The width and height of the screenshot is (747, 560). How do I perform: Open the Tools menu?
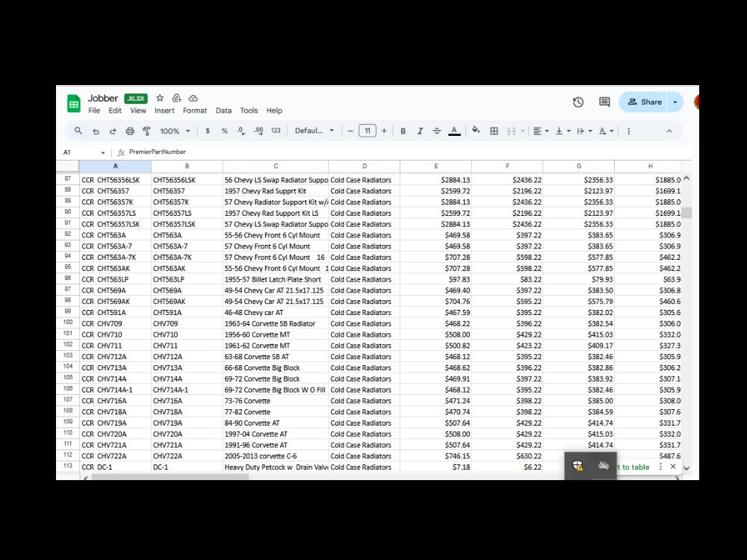coord(249,111)
